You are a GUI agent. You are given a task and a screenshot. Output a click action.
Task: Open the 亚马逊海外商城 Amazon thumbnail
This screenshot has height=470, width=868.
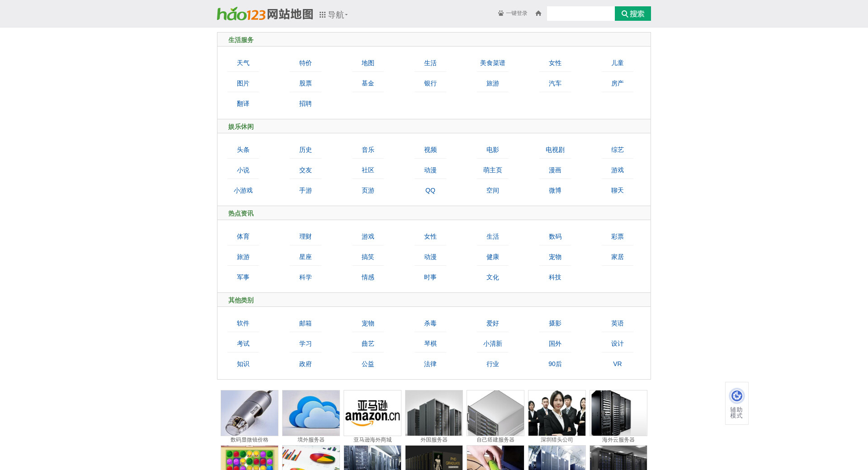click(x=373, y=413)
